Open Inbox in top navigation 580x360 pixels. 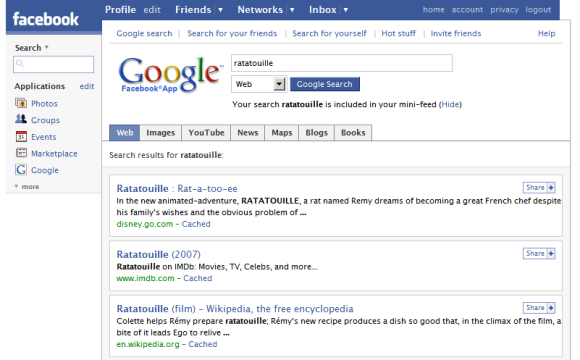click(323, 10)
